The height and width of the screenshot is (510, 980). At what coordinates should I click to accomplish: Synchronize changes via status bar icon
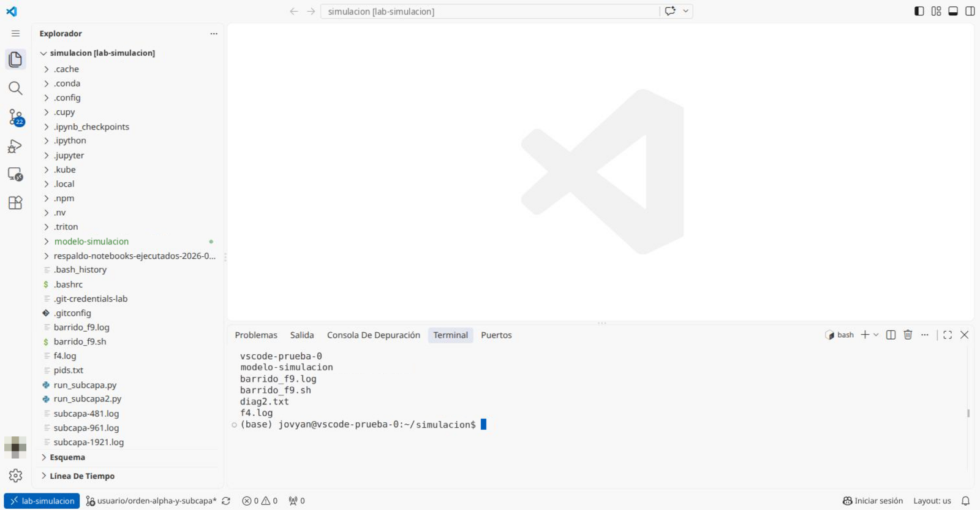(x=226, y=501)
